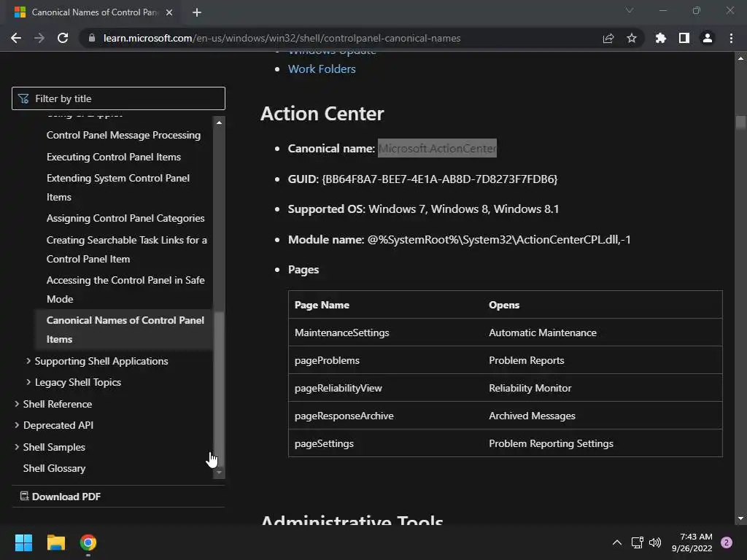747x560 pixels.
Task: Show hidden system tray icons
Action: coord(617,542)
